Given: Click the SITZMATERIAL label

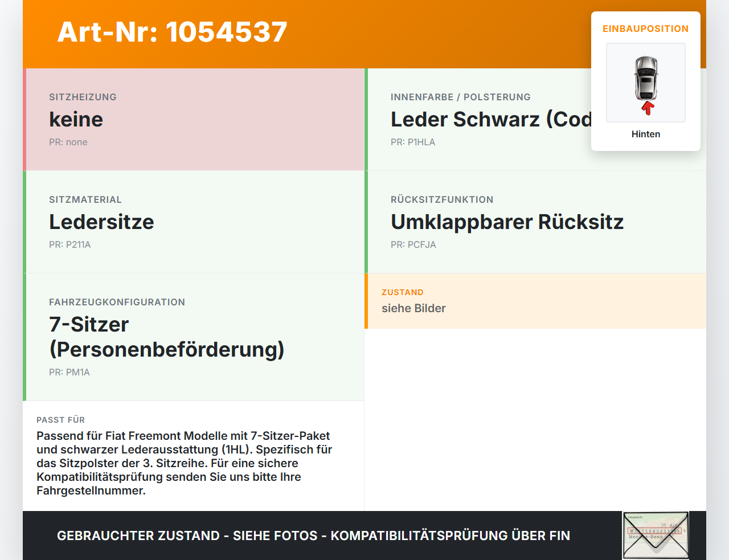Looking at the screenshot, I should coord(85,199).
